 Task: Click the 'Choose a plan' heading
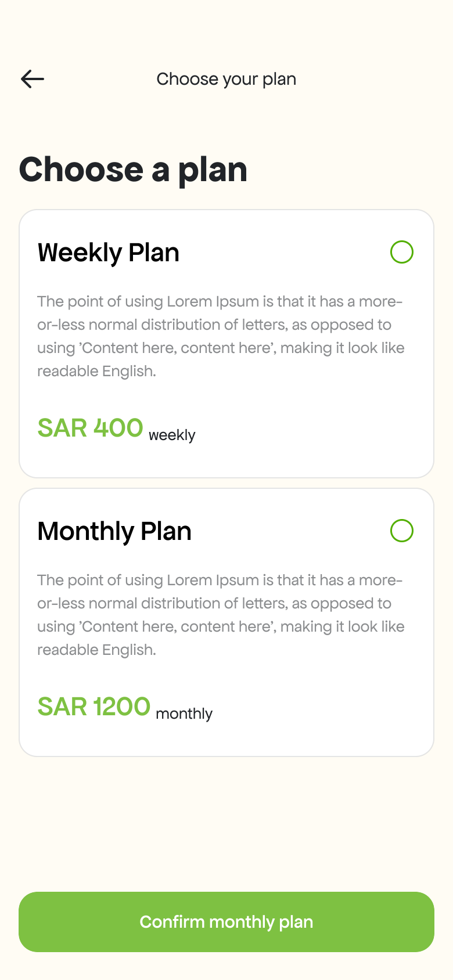tap(134, 170)
